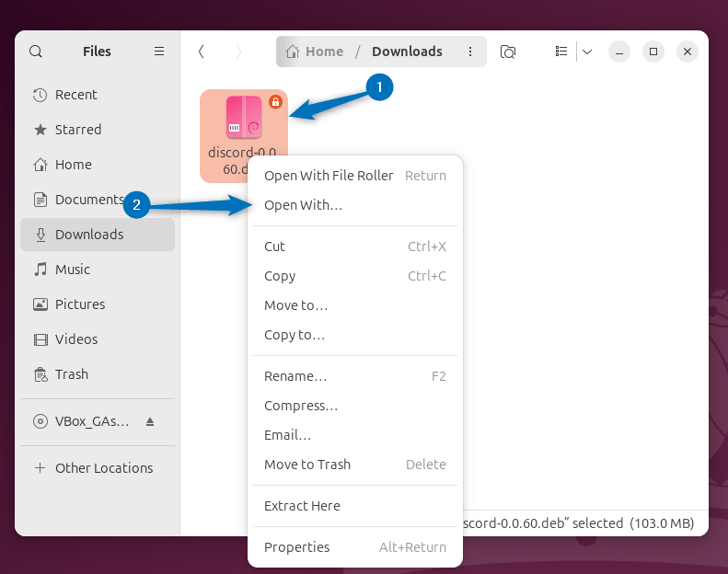This screenshot has height=574, width=728.
Task: Click the Recent clock icon
Action: coord(40,95)
